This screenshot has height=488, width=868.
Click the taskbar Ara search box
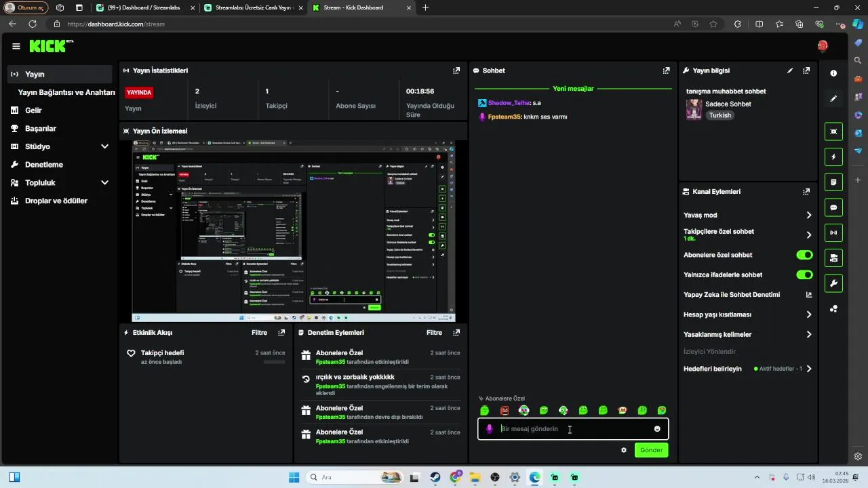(x=354, y=477)
